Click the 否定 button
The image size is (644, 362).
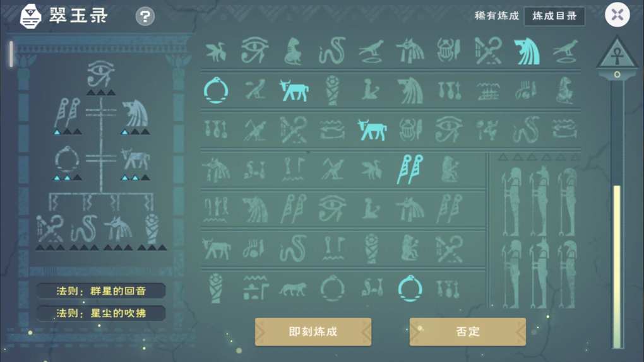coord(467,332)
